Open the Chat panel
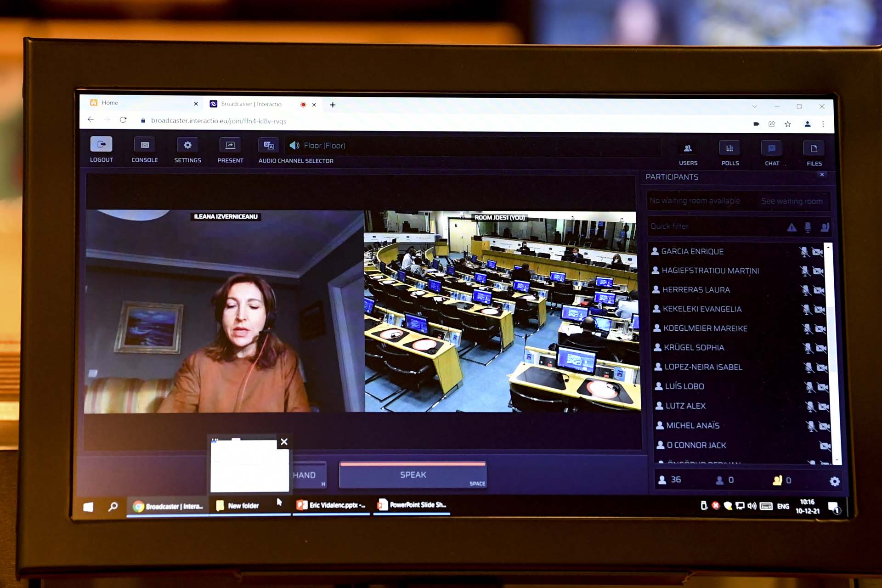The width and height of the screenshot is (882, 588). coord(772,148)
